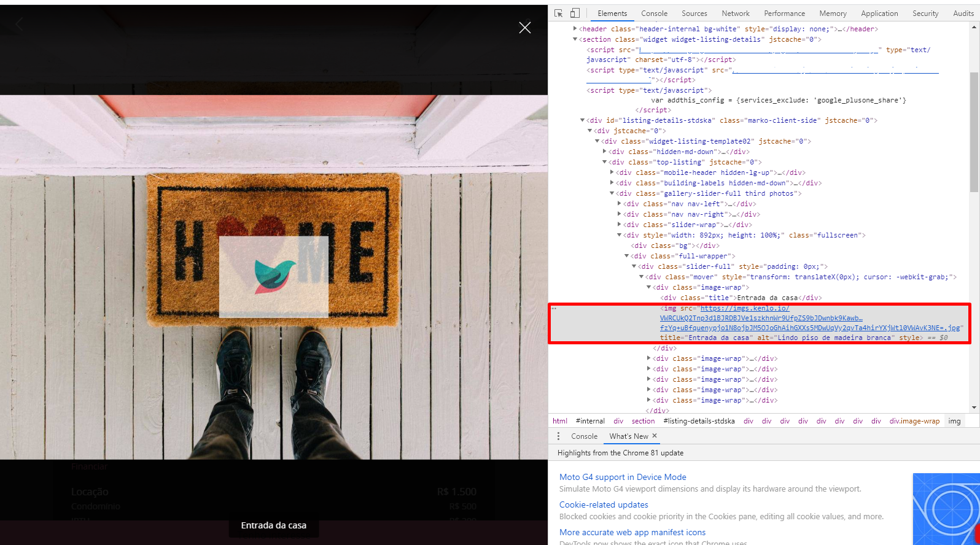This screenshot has width=980, height=545.
Task: Open 'Moto G4 support in Device Mode' link
Action: [x=623, y=477]
